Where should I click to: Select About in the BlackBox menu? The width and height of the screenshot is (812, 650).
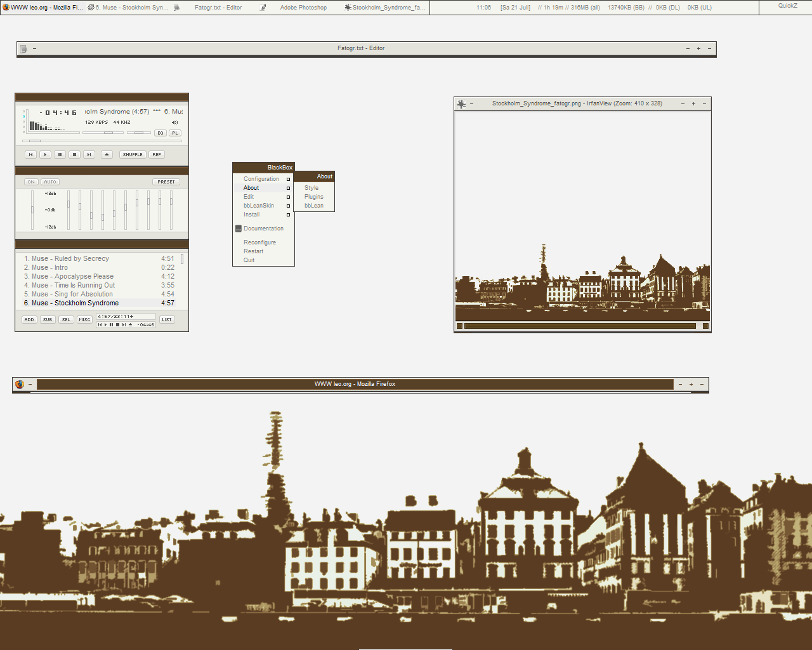263,188
